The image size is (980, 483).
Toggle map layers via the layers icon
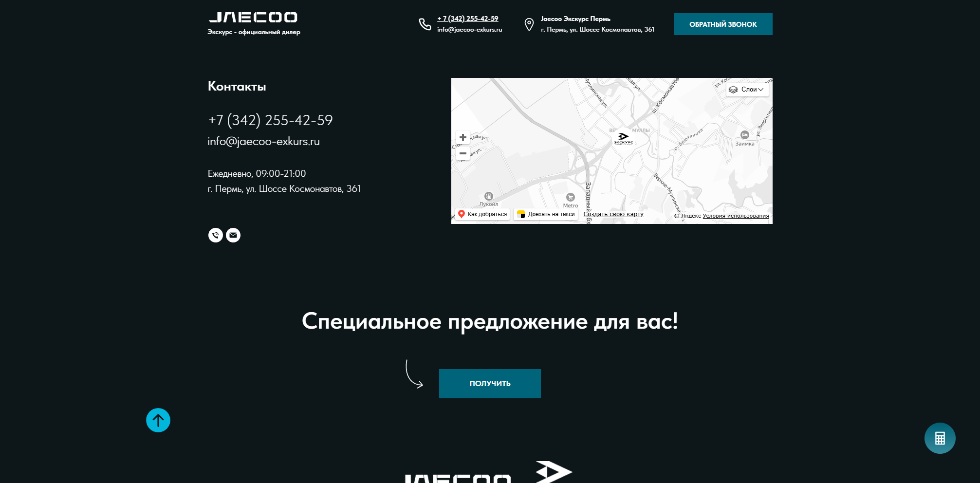733,90
